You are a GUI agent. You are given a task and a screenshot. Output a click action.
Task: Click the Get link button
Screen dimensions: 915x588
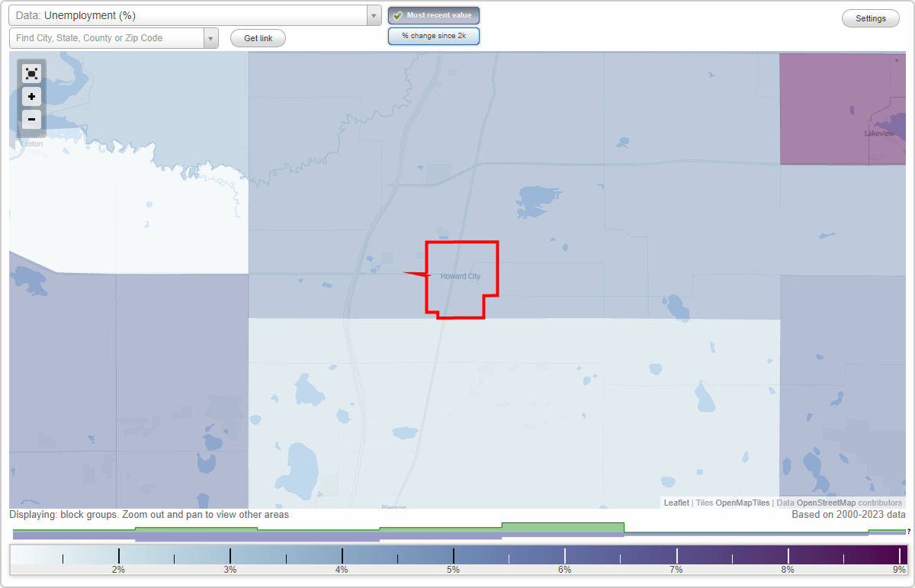pos(257,37)
